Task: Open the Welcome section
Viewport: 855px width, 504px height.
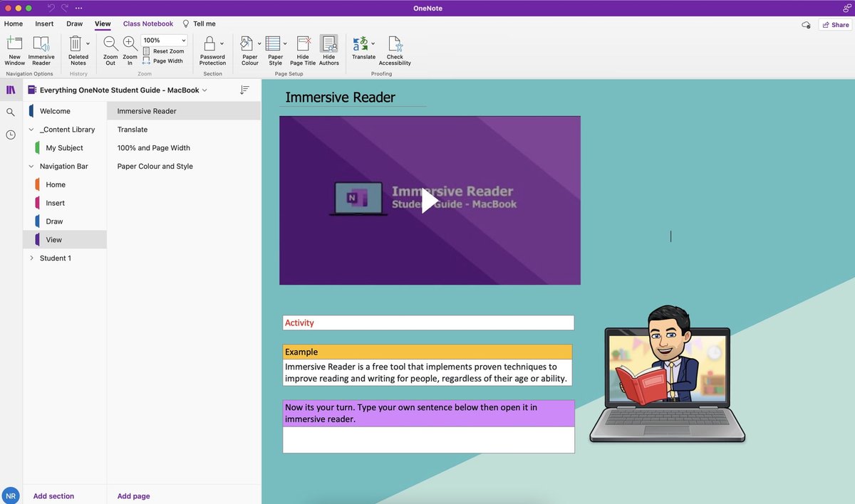Action: click(65, 111)
